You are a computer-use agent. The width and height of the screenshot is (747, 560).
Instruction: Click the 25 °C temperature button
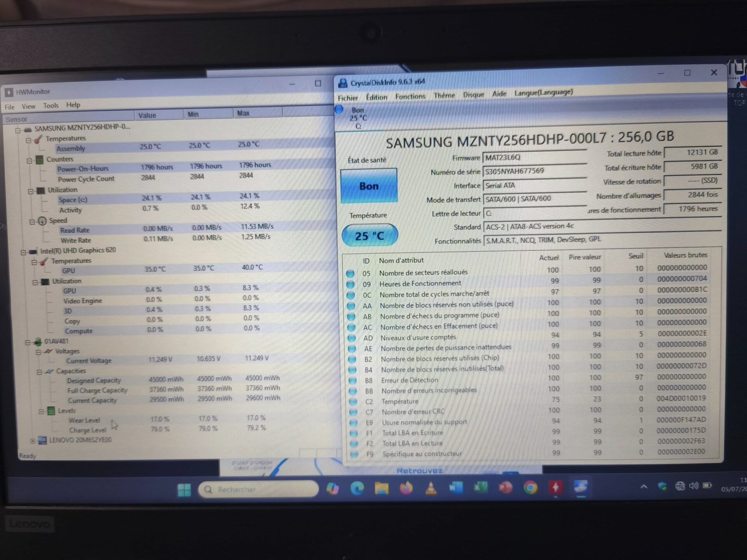coord(370,235)
